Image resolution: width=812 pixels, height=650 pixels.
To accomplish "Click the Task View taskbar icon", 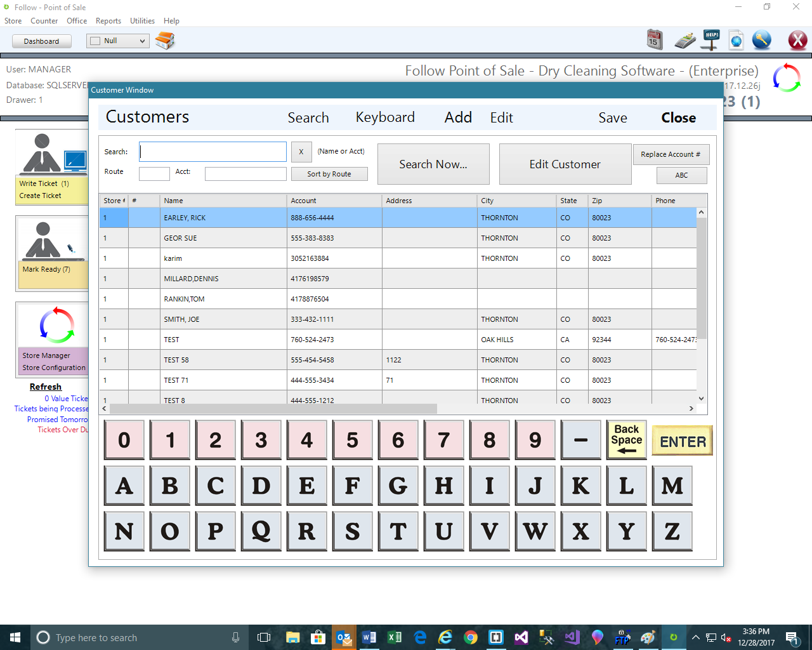I will (264, 637).
